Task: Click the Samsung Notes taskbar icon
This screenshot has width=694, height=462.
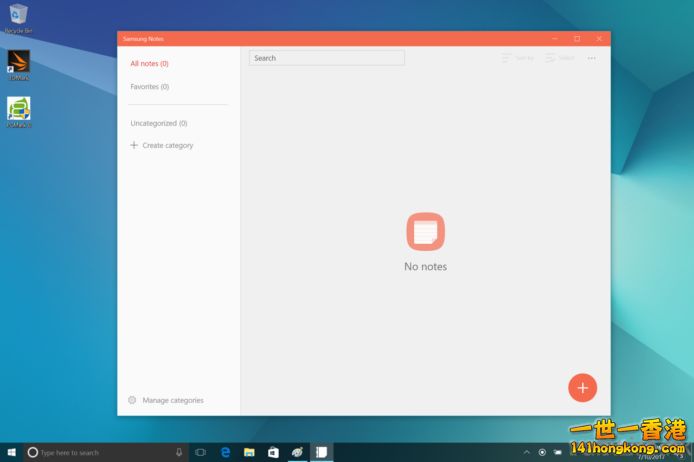Action: pyautogui.click(x=321, y=452)
